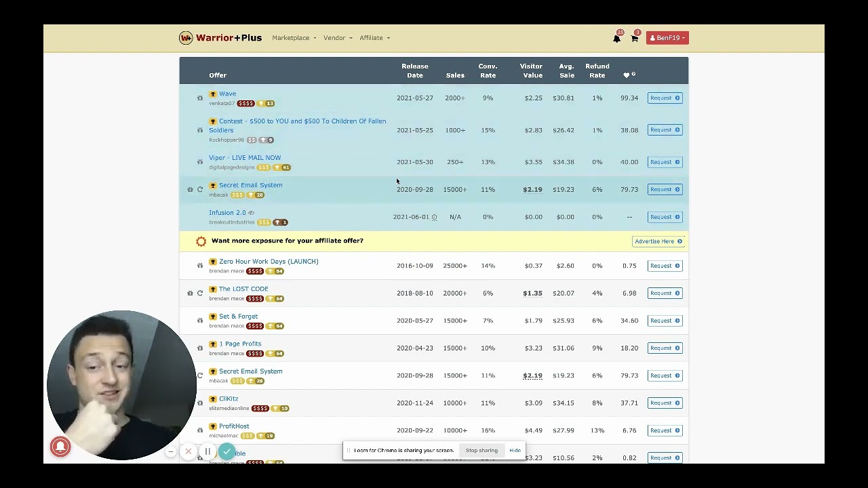
Task: Click the clock icon after 2021-06-01 date
Action: point(434,217)
